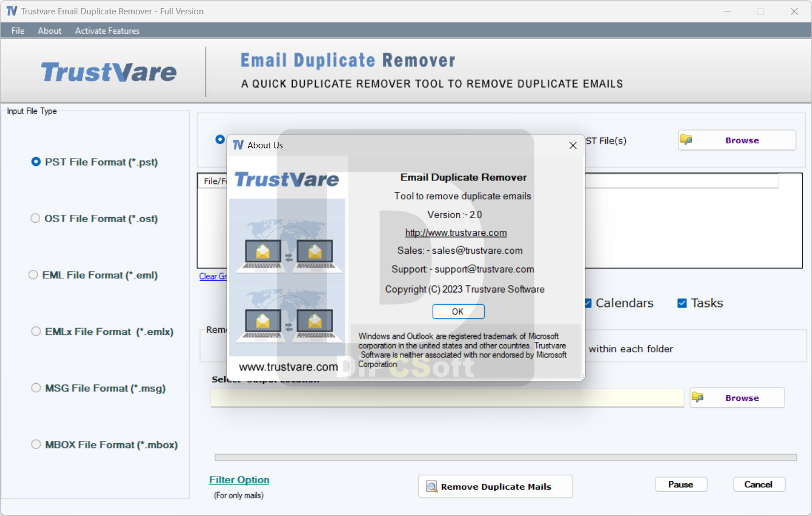
Task: Close the About Us dialog
Action: click(573, 145)
